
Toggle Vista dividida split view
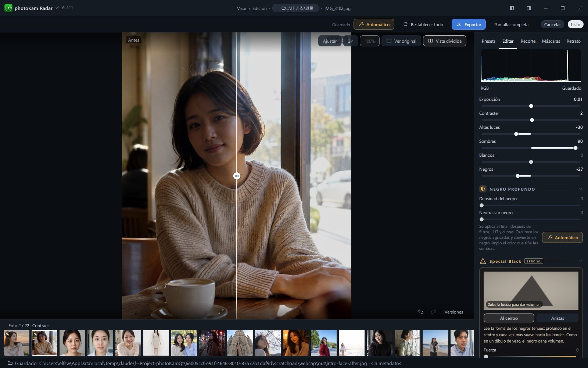click(x=445, y=41)
